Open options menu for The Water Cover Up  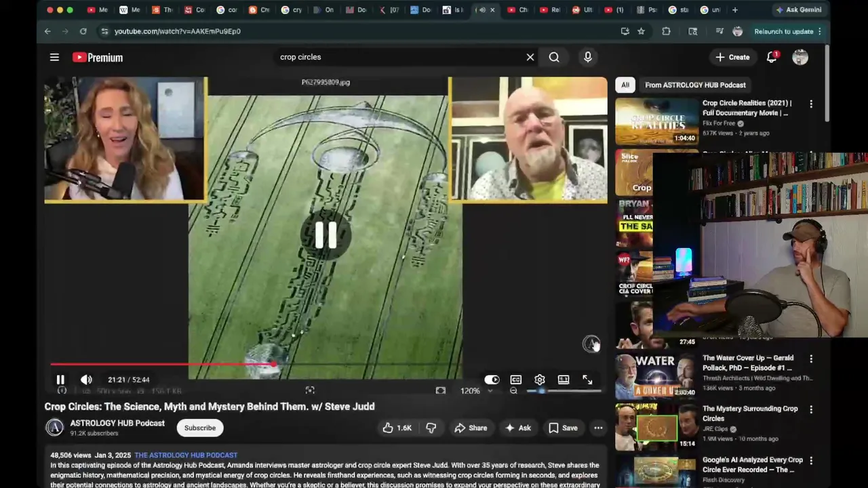(x=811, y=359)
